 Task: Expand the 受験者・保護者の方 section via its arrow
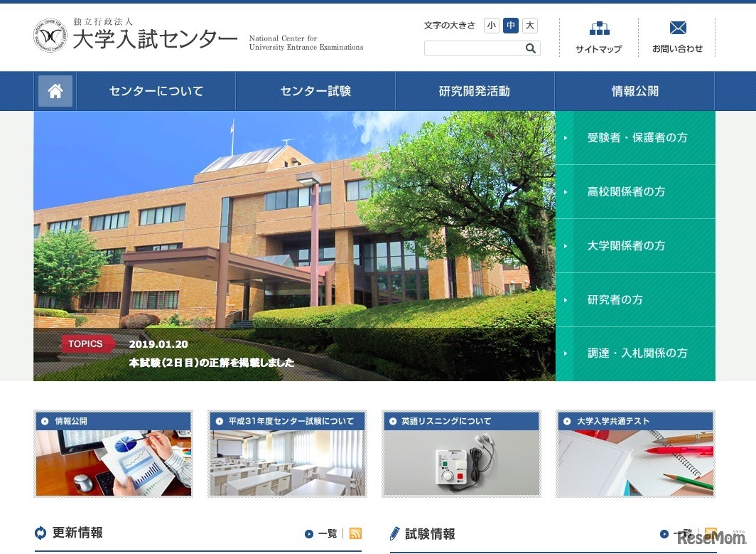pyautogui.click(x=565, y=138)
